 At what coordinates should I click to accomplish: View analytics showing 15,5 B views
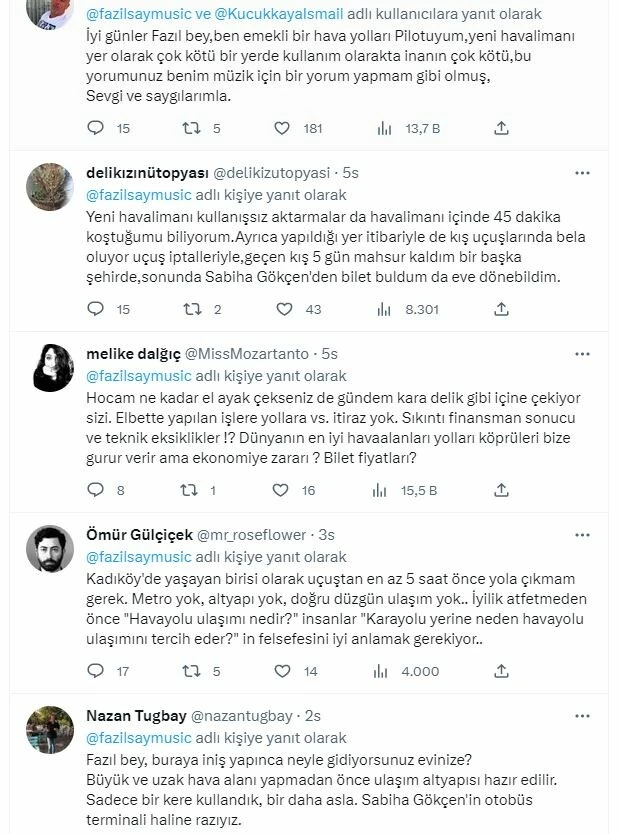coord(378,489)
